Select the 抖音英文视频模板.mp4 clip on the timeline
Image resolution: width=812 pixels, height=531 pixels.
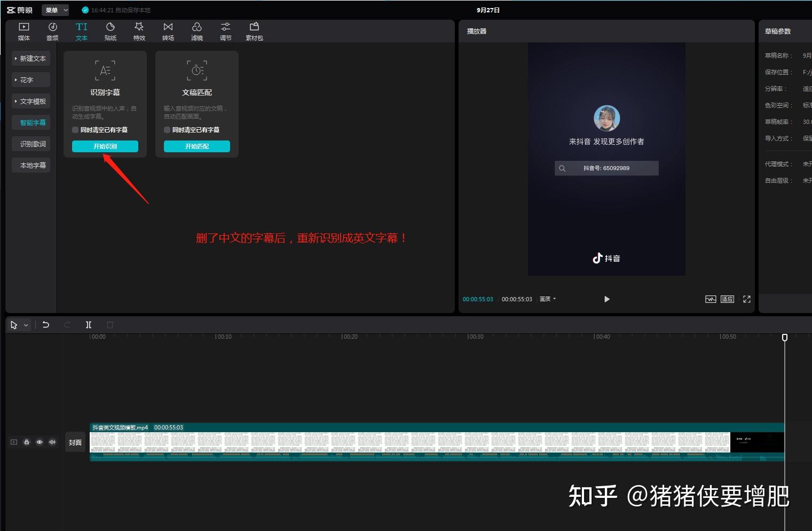[437, 442]
